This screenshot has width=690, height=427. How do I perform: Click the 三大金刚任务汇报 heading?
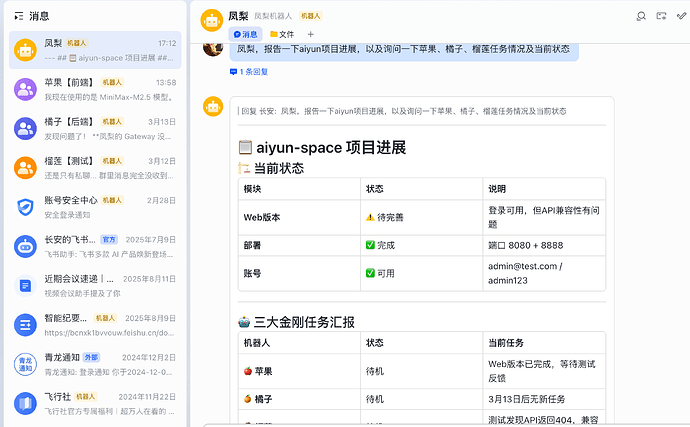[297, 322]
